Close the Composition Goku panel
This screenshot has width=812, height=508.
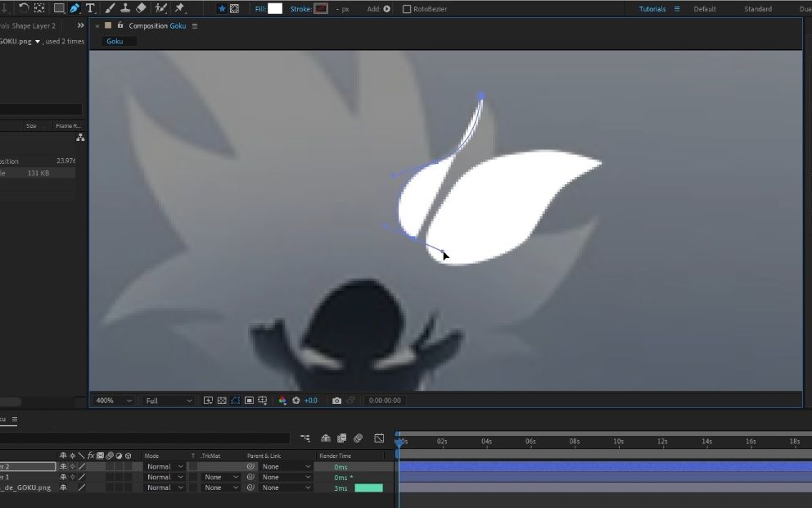click(x=97, y=26)
